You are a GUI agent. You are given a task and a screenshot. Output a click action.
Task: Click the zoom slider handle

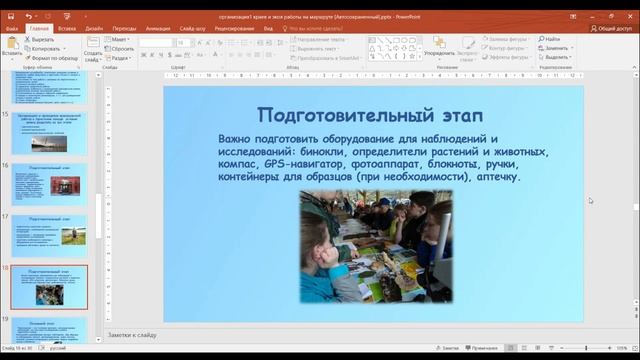click(x=586, y=348)
